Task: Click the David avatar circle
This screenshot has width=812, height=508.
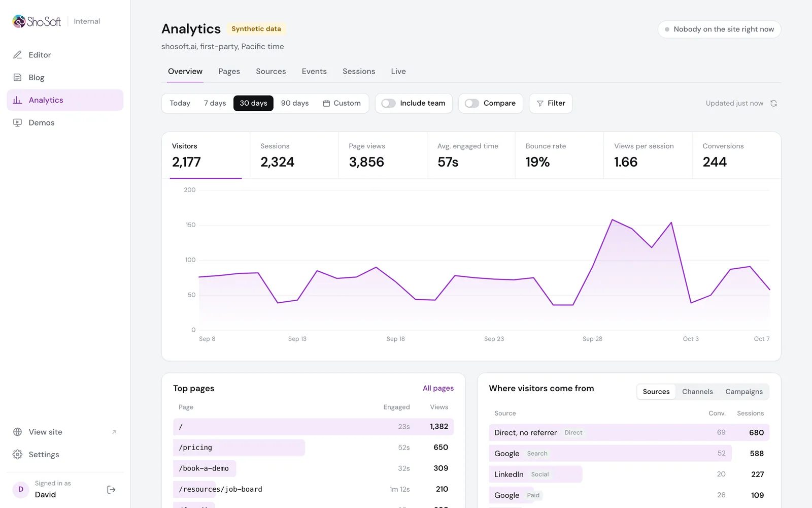Action: pos(21,489)
